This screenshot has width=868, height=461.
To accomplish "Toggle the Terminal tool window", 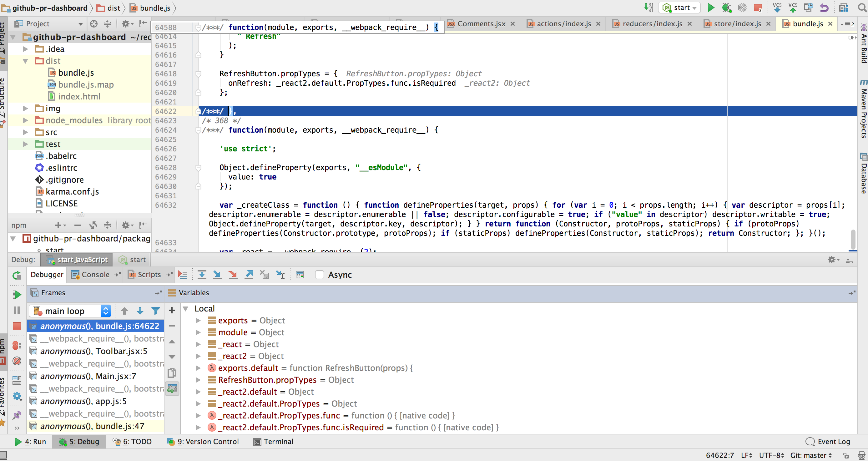I will (x=273, y=442).
